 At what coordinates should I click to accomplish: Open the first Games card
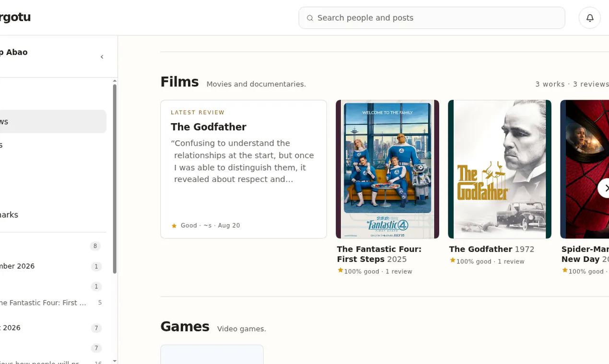pyautogui.click(x=212, y=354)
